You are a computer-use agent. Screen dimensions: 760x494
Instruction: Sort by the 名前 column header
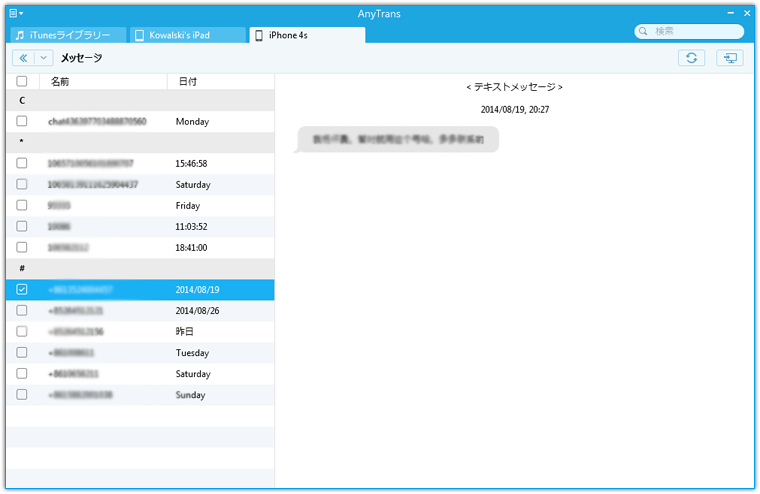point(103,81)
